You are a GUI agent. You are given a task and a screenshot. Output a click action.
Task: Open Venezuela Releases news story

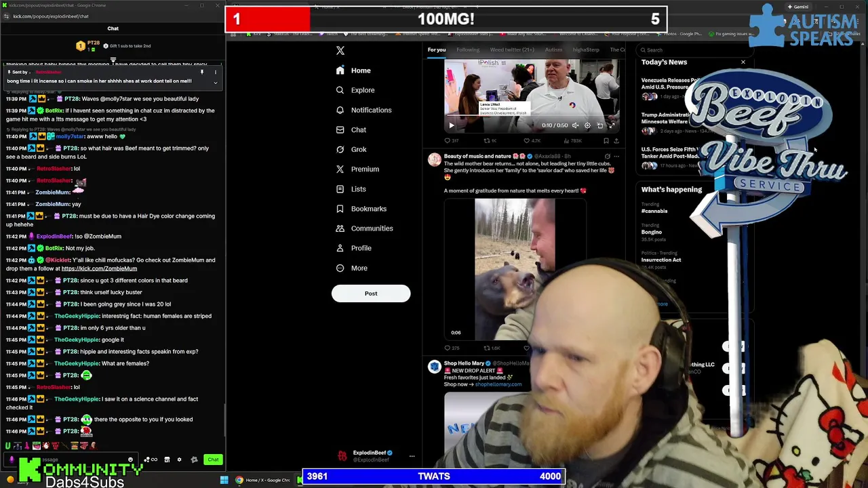(670, 83)
